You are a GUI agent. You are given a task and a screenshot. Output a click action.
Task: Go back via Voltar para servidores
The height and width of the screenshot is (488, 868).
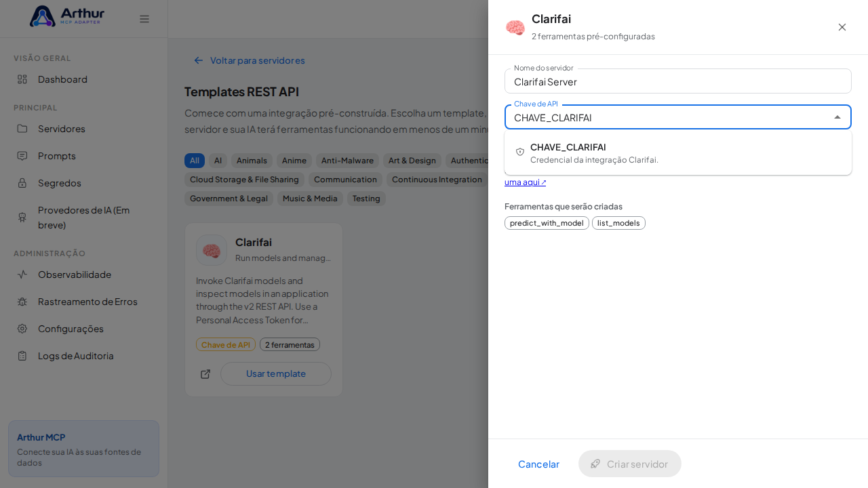250,60
